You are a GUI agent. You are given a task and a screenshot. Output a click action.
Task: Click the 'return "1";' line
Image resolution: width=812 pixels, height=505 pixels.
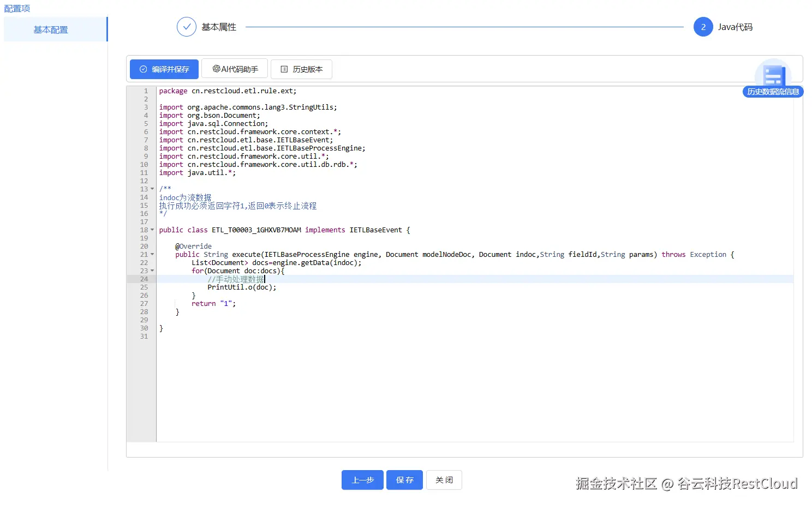213,304
